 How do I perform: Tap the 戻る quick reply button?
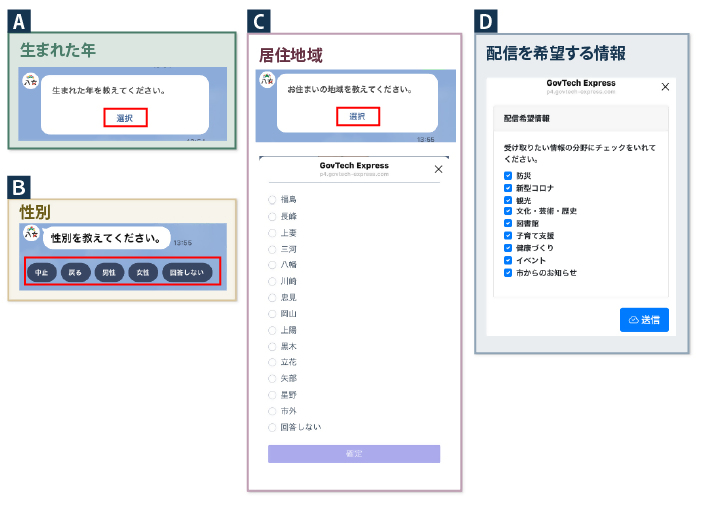(x=76, y=272)
